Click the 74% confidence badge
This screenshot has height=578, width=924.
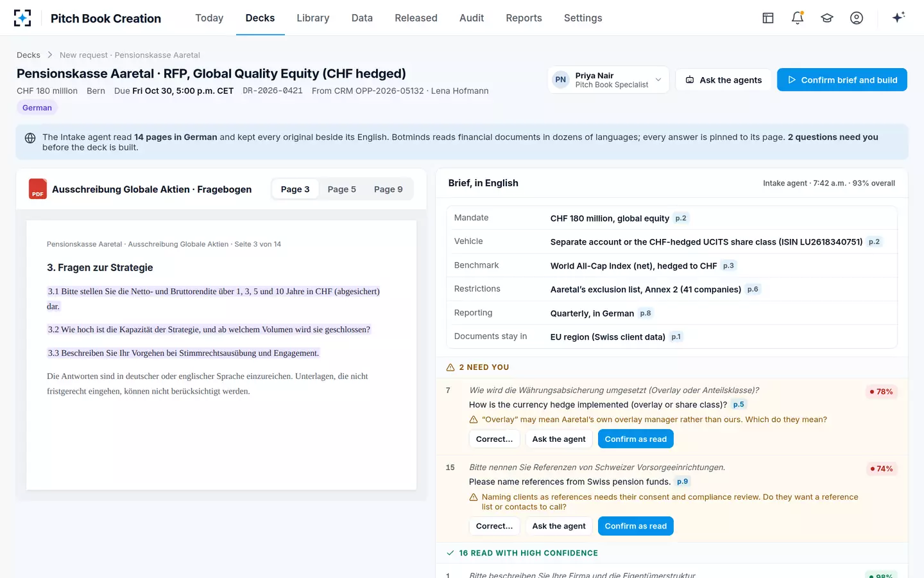[x=881, y=469]
